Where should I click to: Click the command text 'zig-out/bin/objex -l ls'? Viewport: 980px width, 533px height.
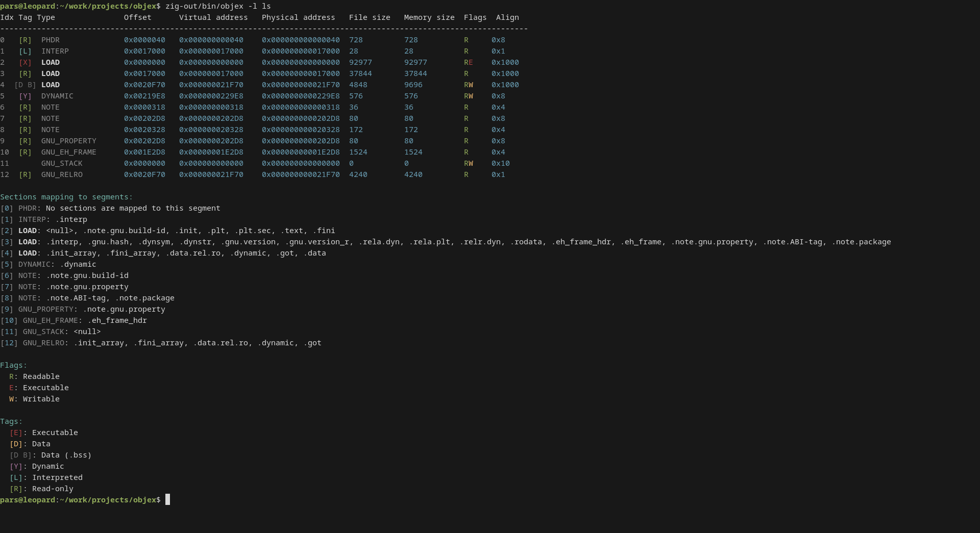218,6
